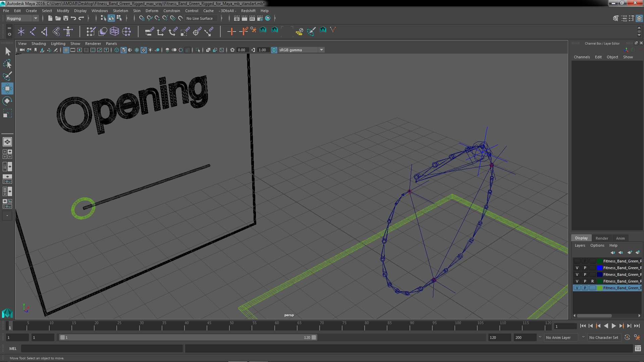Viewport: 644px width, 362px height.
Task: Click the light green layer color swatch
Action: tap(599, 288)
